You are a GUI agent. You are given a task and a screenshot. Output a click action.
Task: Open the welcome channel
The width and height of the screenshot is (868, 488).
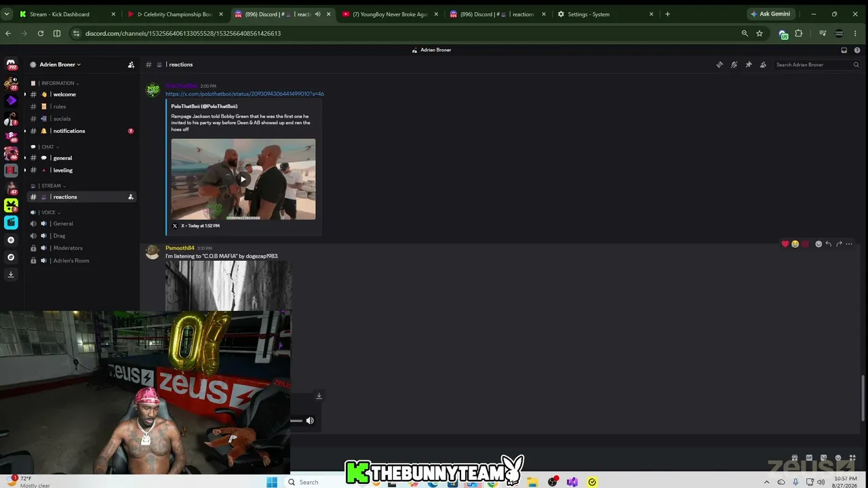(81, 94)
